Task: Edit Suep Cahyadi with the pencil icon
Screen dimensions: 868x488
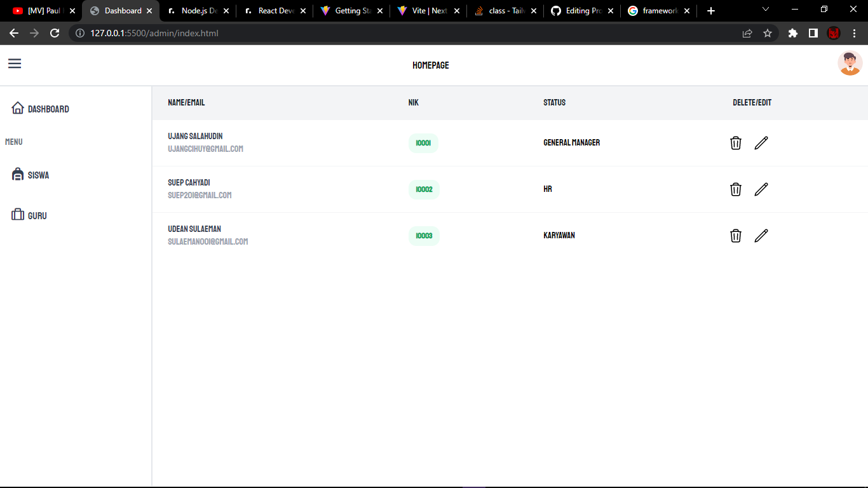Action: [761, 189]
